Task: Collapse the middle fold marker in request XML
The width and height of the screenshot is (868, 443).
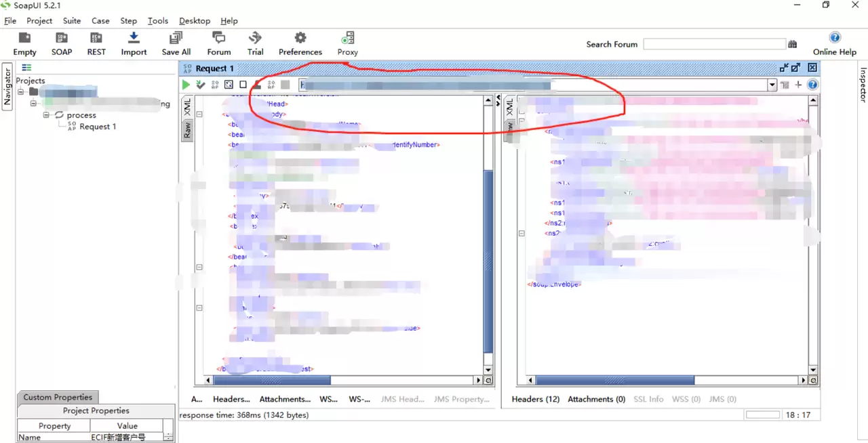Action: pyautogui.click(x=199, y=267)
